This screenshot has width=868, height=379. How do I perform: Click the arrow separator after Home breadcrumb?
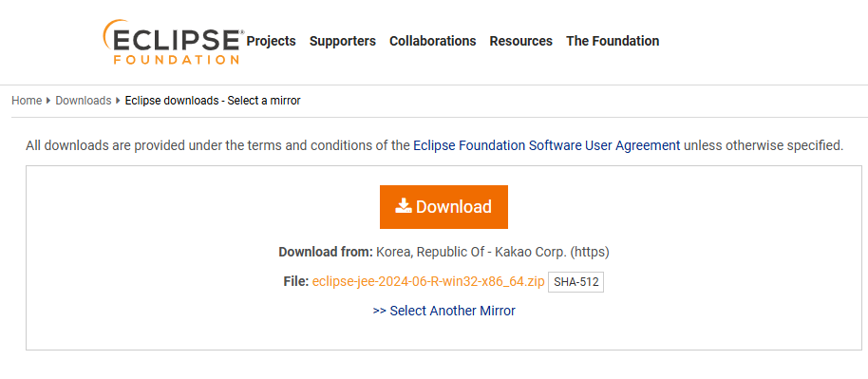(48, 101)
